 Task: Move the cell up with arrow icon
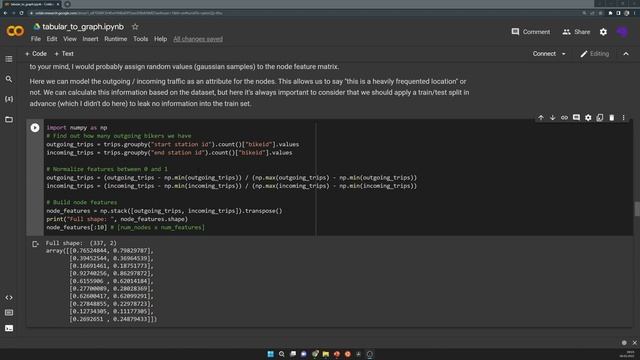click(x=541, y=118)
